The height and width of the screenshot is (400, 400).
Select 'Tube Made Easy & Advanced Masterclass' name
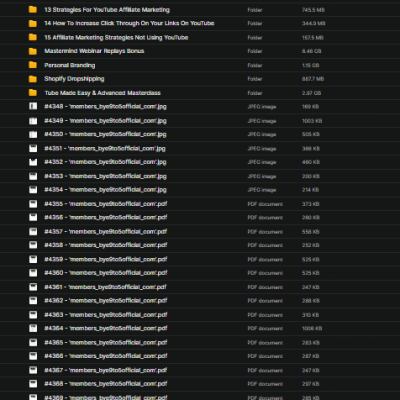103,93
